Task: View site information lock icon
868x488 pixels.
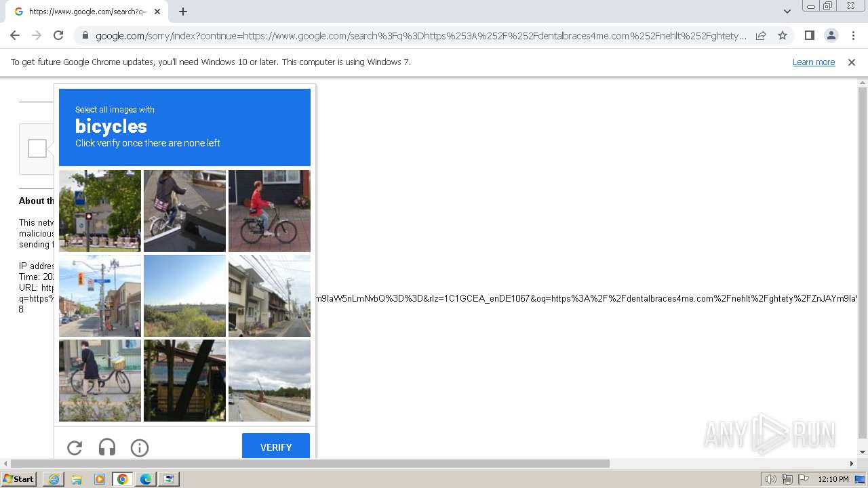Action: [x=85, y=35]
